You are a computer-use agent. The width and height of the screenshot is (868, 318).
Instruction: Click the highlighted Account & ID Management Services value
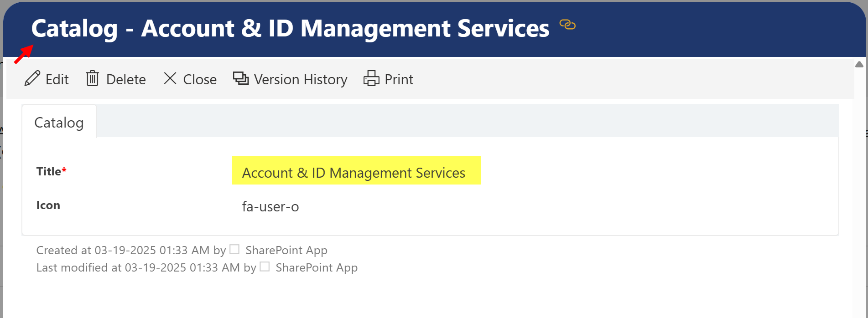point(353,173)
